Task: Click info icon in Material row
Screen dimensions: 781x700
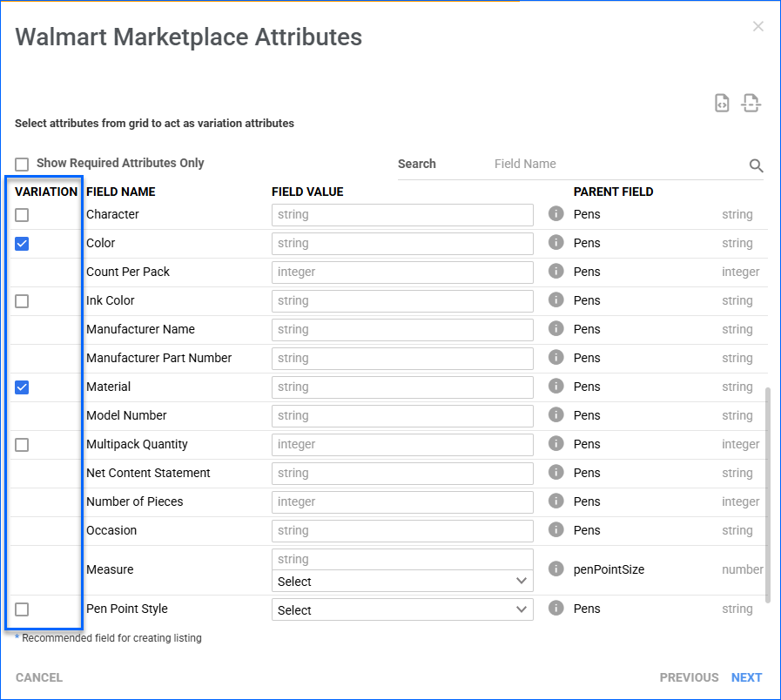Action: coord(556,387)
